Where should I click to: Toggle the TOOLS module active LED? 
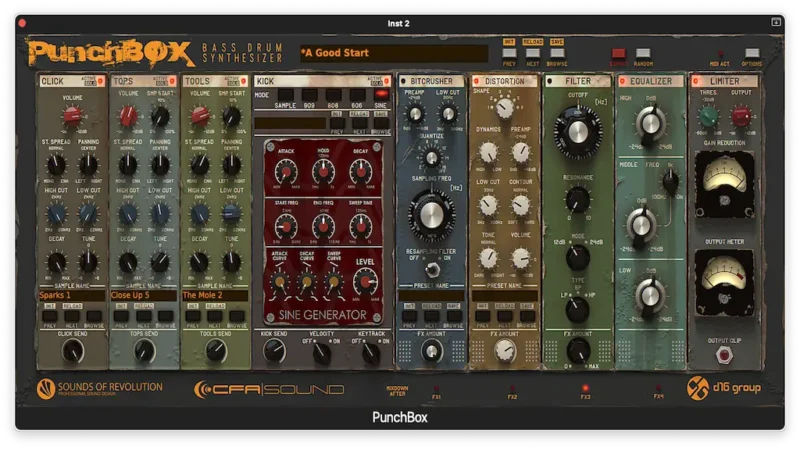(244, 81)
